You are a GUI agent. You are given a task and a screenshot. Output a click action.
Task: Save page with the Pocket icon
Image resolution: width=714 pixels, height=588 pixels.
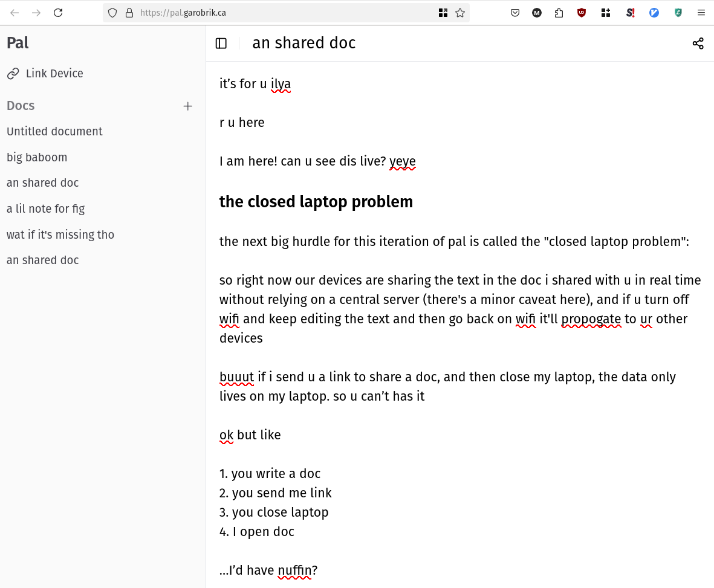point(515,13)
